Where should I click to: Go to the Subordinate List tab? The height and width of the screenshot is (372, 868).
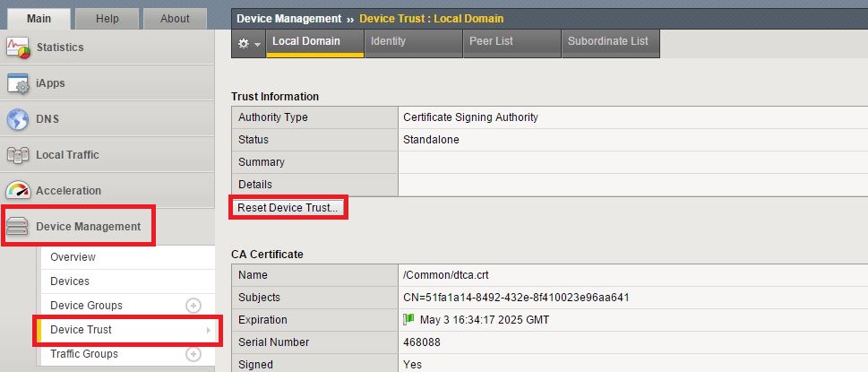coord(607,41)
